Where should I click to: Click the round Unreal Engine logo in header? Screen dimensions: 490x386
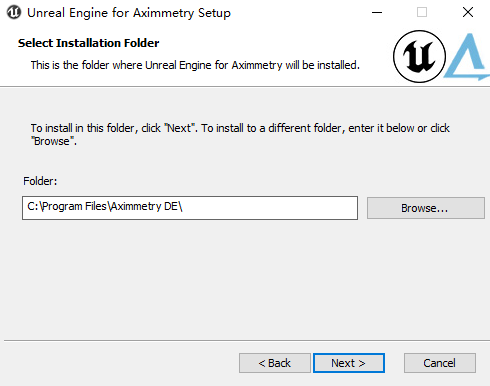419,56
